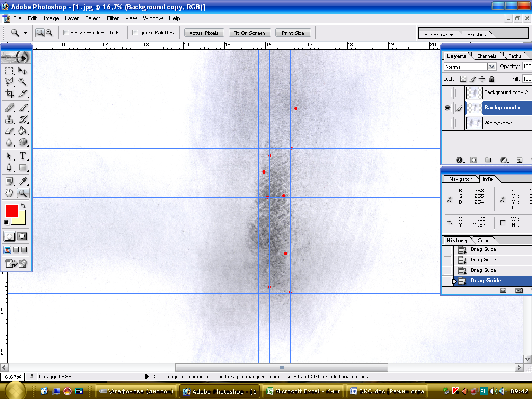
Task: Select the Crop tool
Action: (9, 94)
